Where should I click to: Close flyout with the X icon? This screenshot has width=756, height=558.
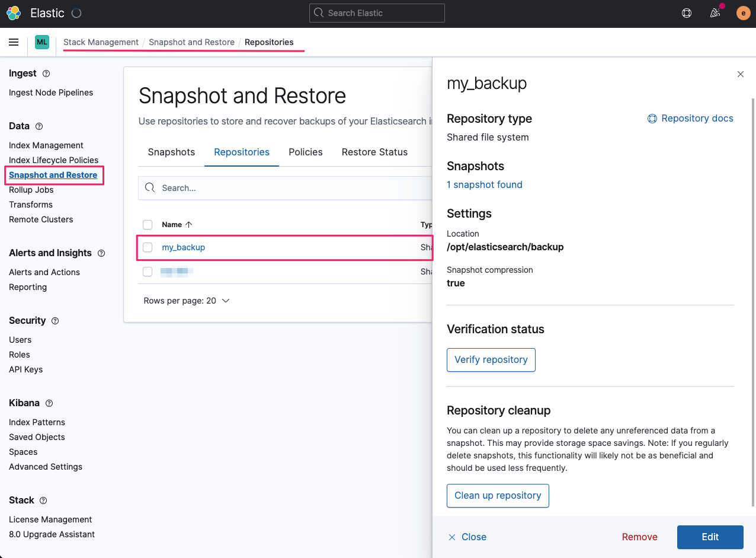(x=740, y=74)
